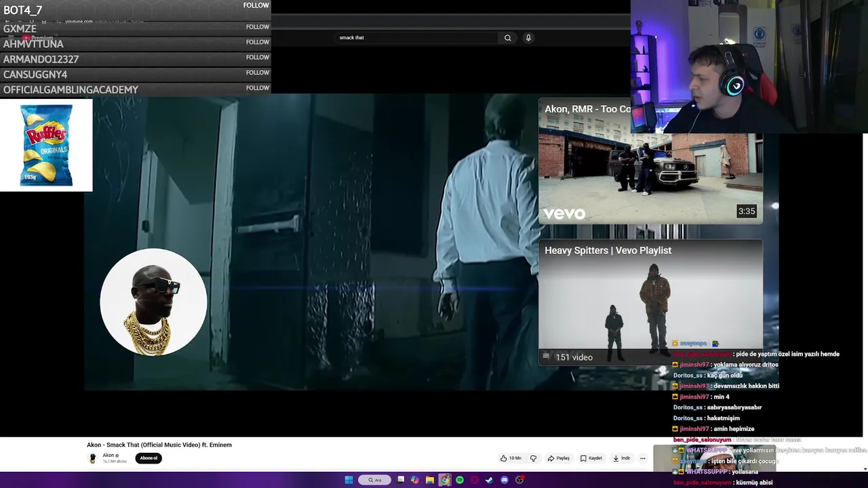Follow CANSUGGNY4 in the overlay list
This screenshot has width=868, height=488.
point(257,73)
